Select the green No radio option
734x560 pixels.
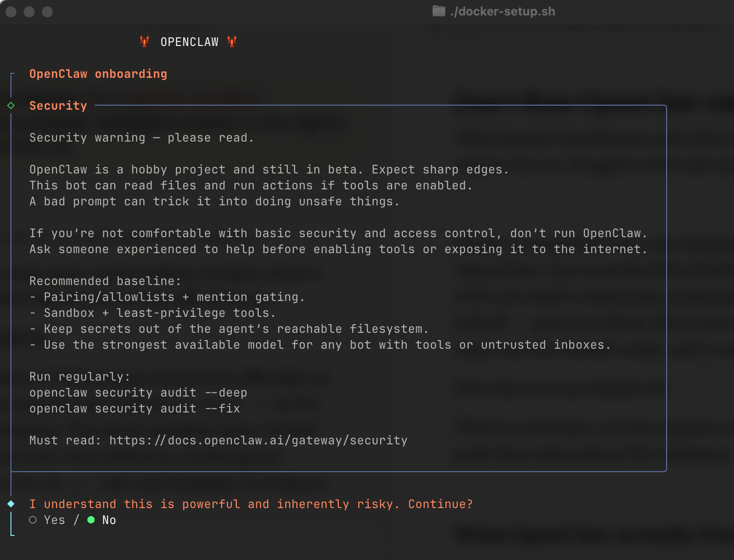[x=91, y=520]
